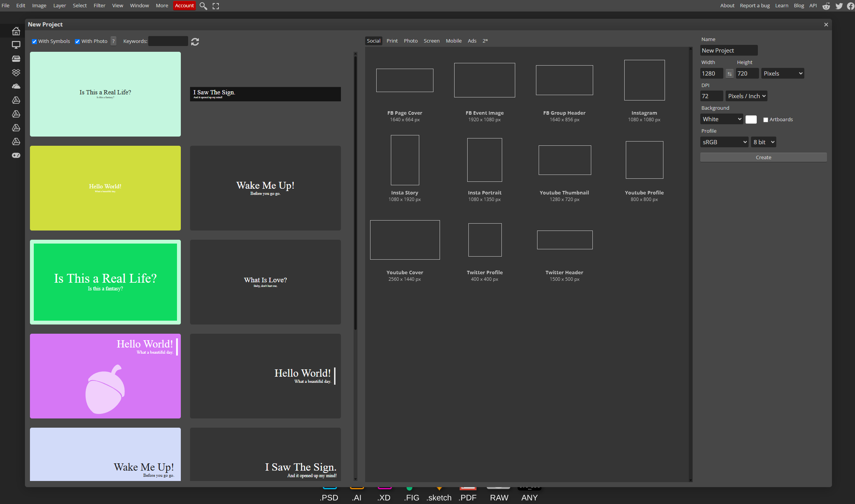This screenshot has width=855, height=504.
Task: Expand the White background dropdown
Action: (x=721, y=119)
